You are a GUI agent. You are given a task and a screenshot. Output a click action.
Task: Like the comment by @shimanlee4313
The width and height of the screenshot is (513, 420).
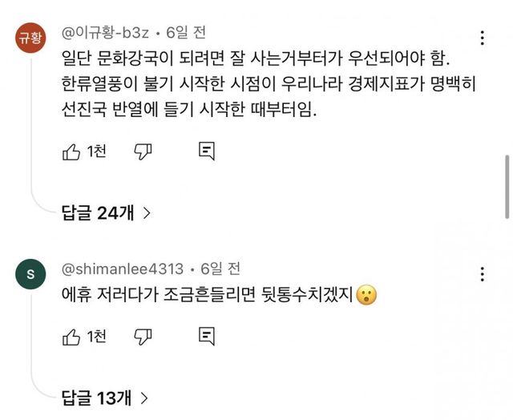pyautogui.click(x=71, y=334)
